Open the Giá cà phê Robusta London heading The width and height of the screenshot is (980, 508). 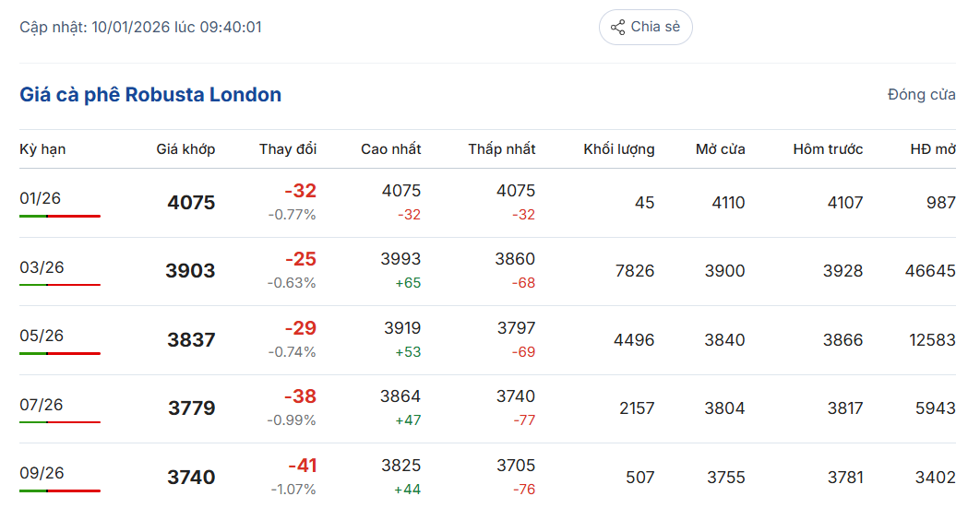[150, 95]
